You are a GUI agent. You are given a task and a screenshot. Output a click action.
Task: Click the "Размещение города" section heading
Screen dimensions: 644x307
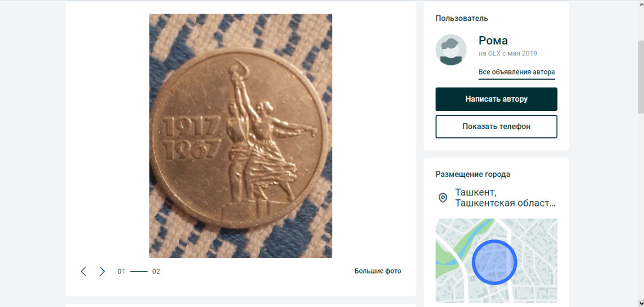point(472,174)
